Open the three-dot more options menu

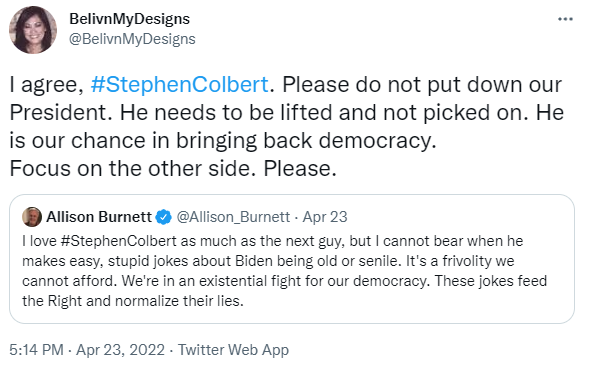(x=565, y=19)
